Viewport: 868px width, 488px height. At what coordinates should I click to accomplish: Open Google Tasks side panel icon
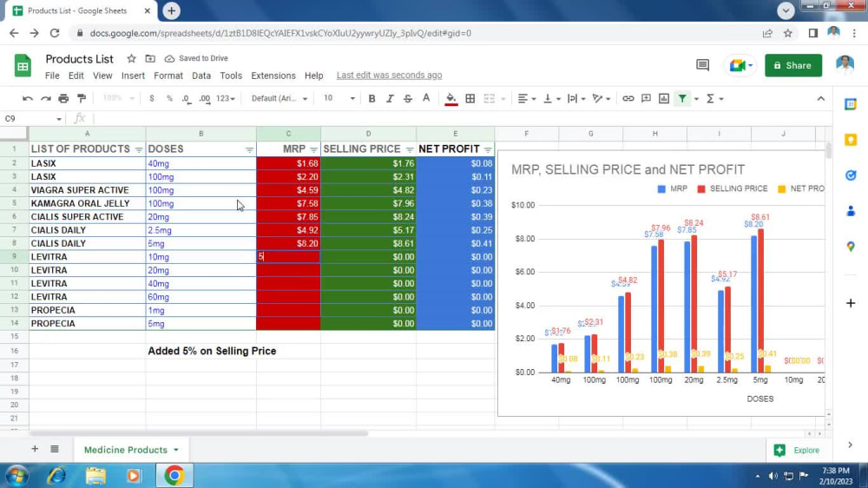851,175
